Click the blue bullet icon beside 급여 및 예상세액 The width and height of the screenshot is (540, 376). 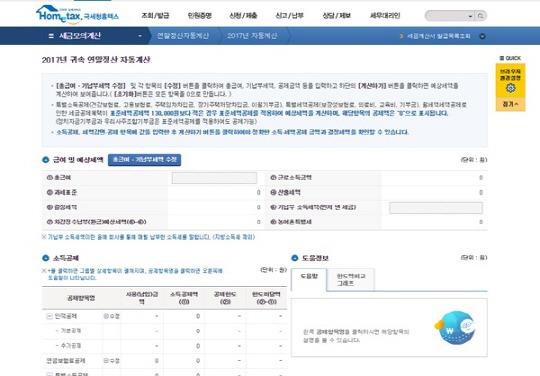45,160
